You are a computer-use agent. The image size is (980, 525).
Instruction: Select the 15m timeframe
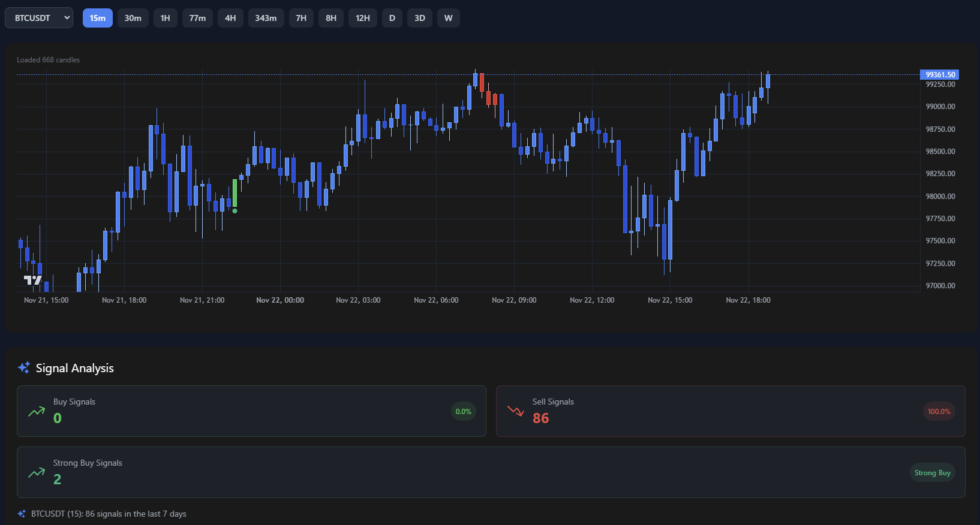click(98, 18)
